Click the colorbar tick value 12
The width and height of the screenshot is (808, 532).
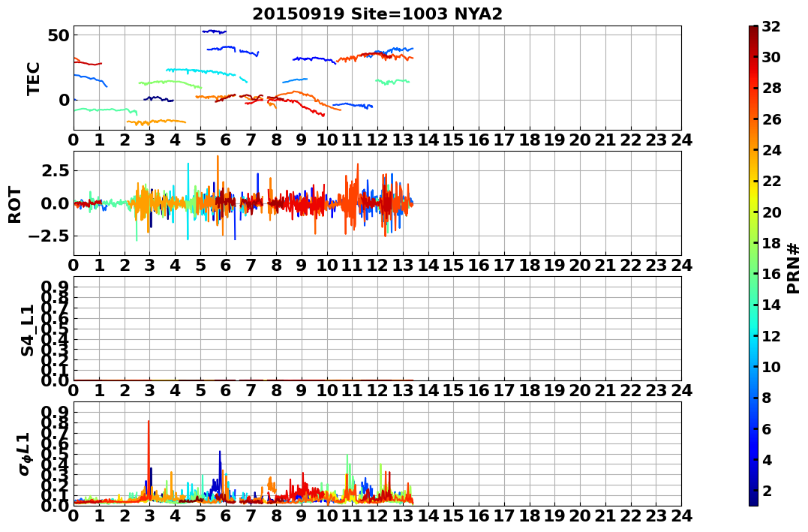click(771, 335)
